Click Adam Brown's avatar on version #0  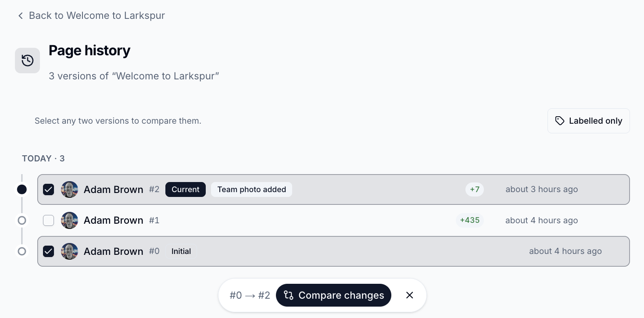click(x=69, y=251)
